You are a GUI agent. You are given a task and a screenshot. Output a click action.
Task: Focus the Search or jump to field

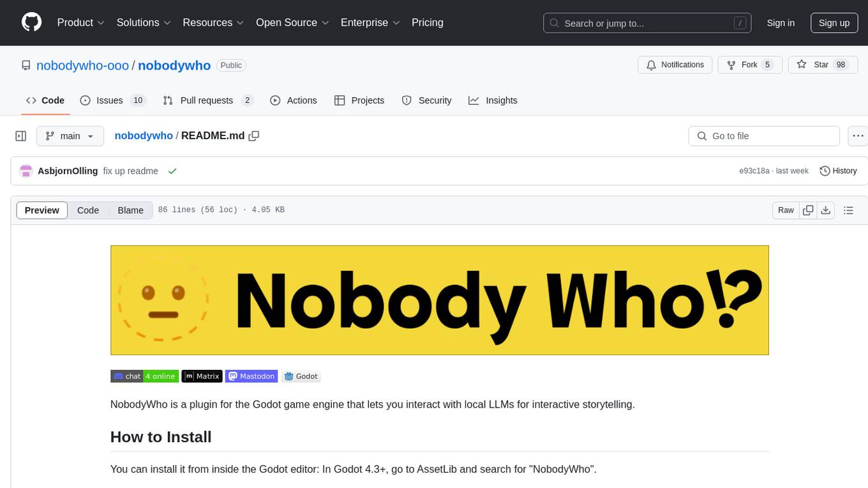coord(647,23)
